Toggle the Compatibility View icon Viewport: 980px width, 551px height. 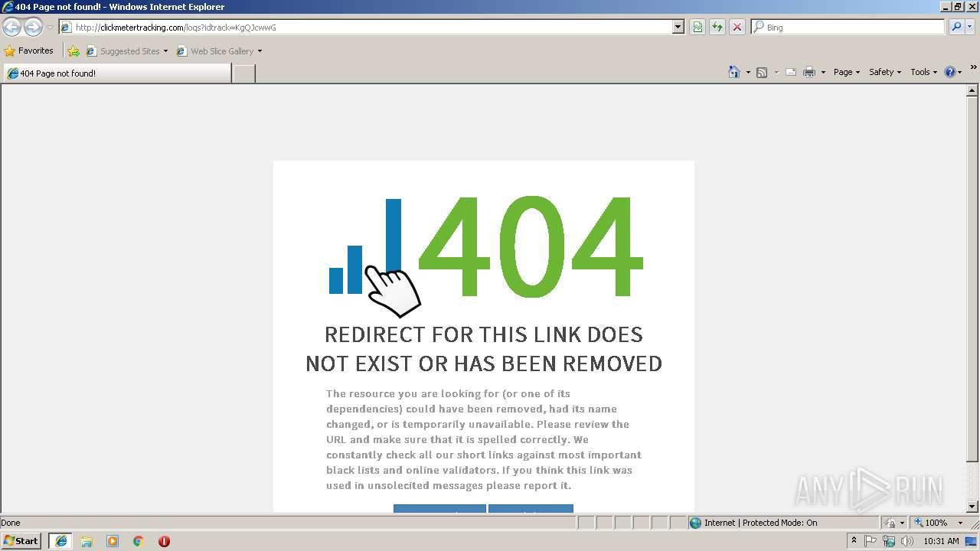pos(697,27)
